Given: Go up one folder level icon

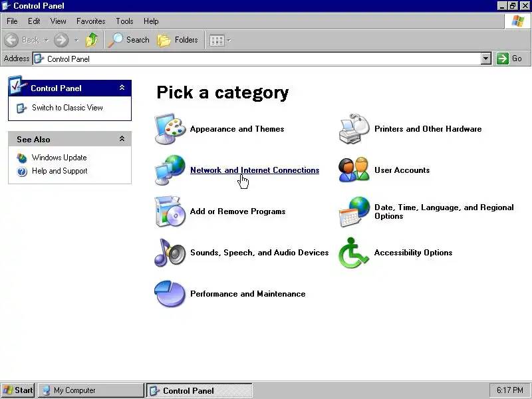Looking at the screenshot, I should click(92, 40).
